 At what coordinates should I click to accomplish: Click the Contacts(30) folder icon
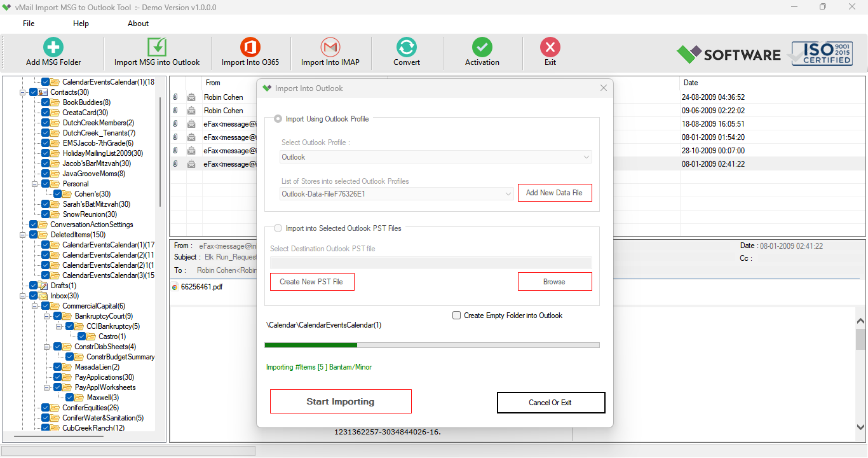tap(43, 92)
